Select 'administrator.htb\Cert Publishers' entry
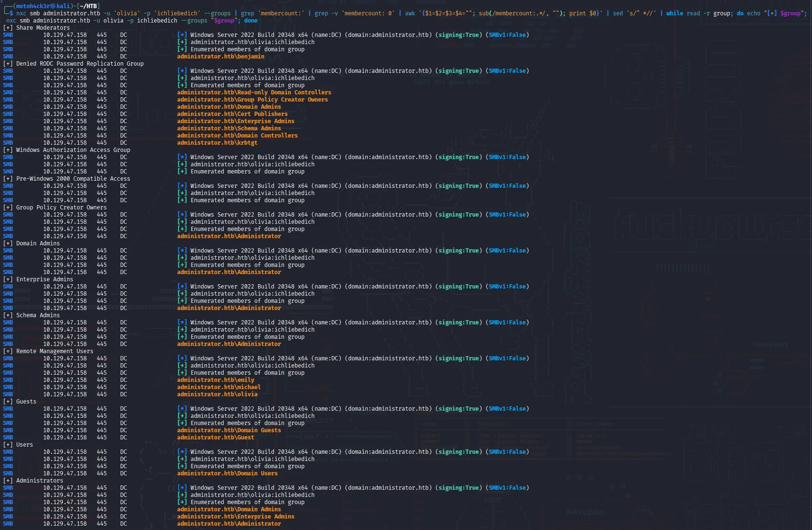 pos(232,114)
